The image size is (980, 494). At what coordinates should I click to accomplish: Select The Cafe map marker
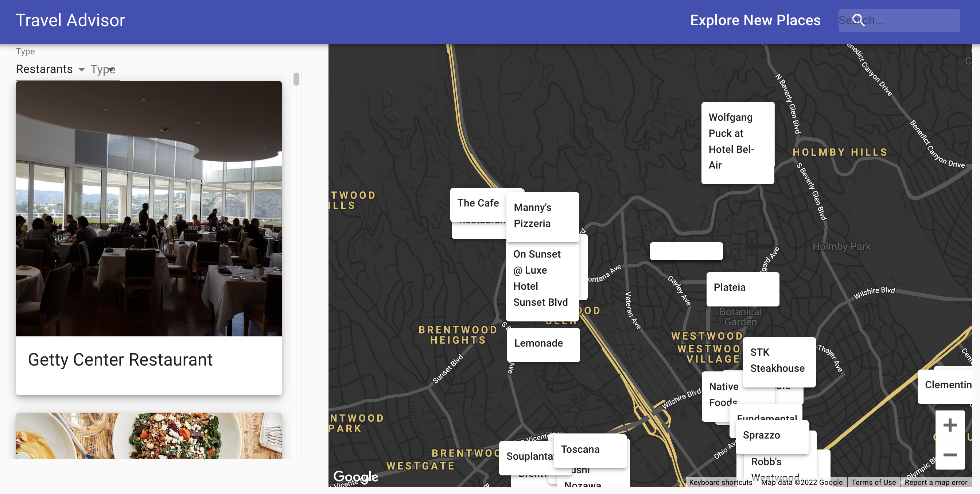(478, 205)
